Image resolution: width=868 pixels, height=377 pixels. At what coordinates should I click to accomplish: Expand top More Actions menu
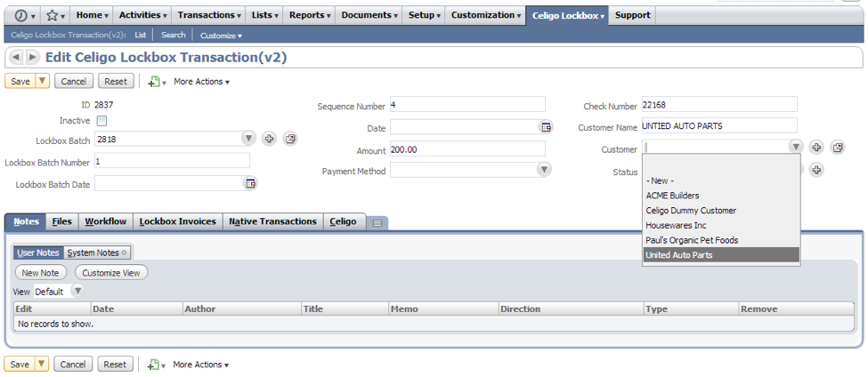click(x=201, y=81)
